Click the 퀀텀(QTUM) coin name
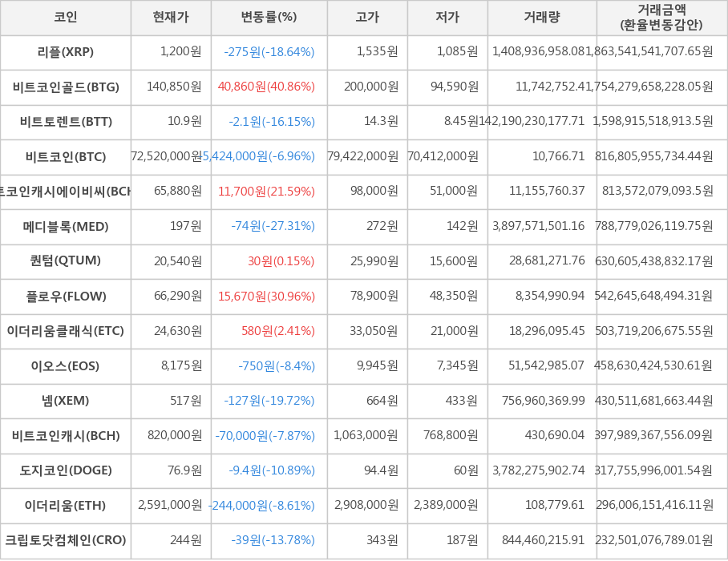The height and width of the screenshot is (561, 728). [x=66, y=261]
